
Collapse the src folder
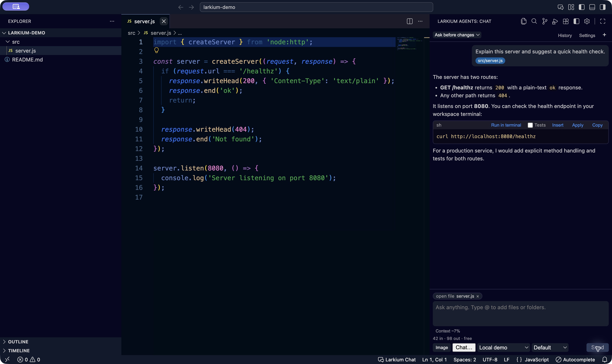point(61,42)
